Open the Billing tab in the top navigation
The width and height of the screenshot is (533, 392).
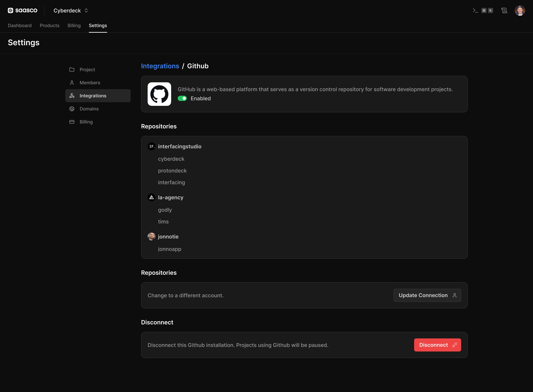click(x=74, y=25)
